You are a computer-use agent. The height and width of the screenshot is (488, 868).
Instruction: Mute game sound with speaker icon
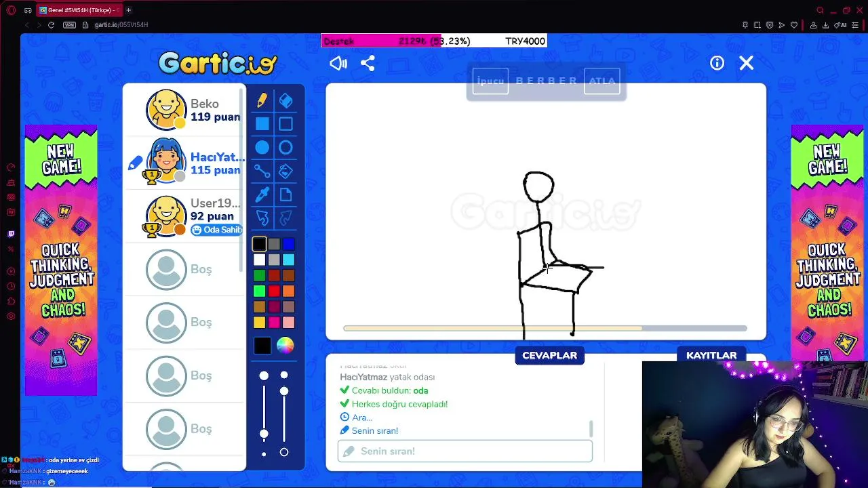click(338, 63)
